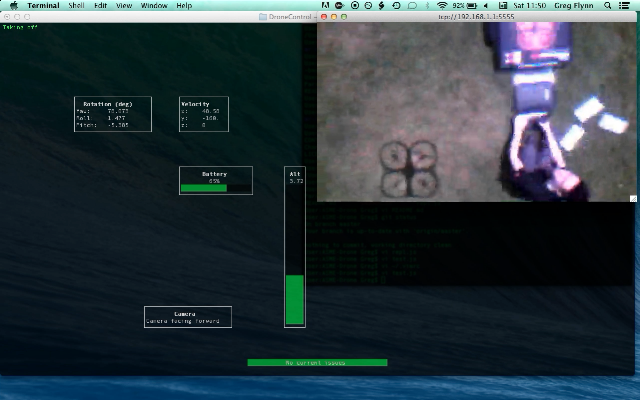Image resolution: width=640 pixels, height=400 pixels.
Task: Open the Edit menu
Action: (100, 5)
